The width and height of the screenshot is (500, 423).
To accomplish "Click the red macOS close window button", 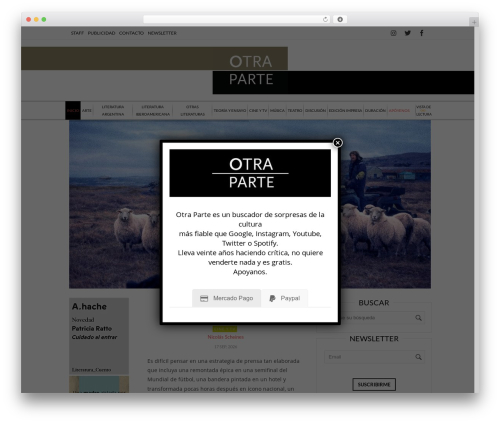I will pos(29,20).
